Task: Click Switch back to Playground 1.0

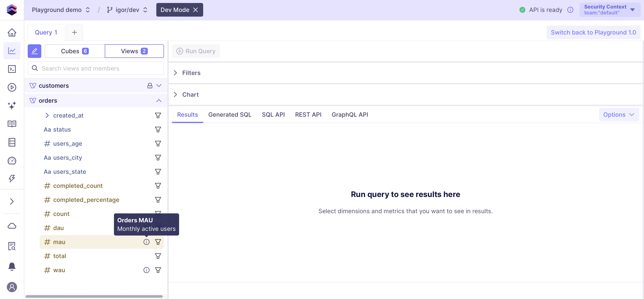Action: tap(593, 33)
